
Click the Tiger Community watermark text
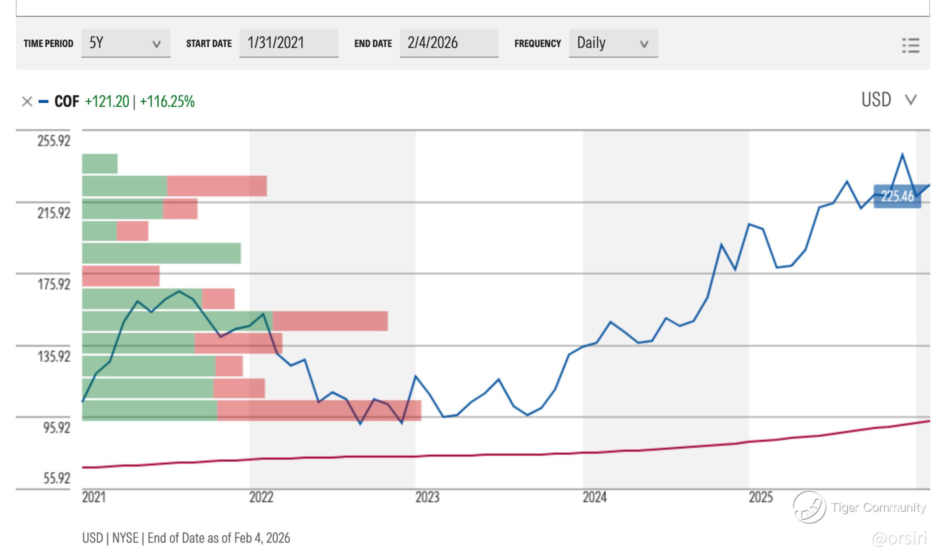[x=878, y=507]
